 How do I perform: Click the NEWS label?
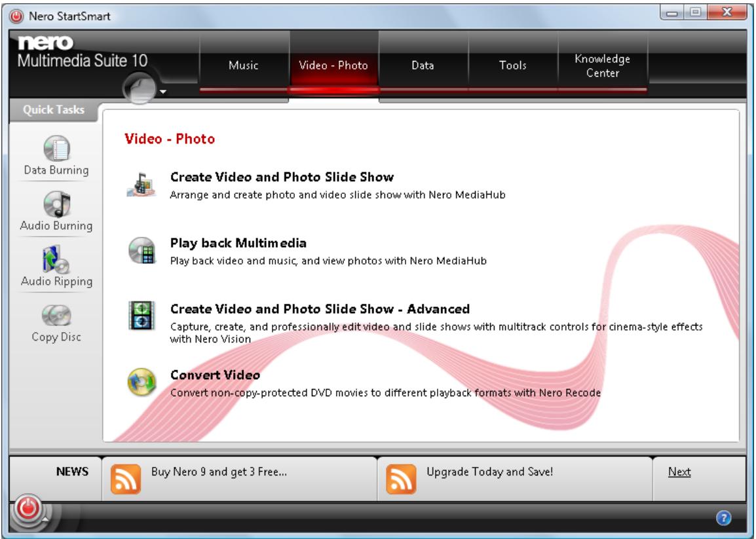pos(72,472)
